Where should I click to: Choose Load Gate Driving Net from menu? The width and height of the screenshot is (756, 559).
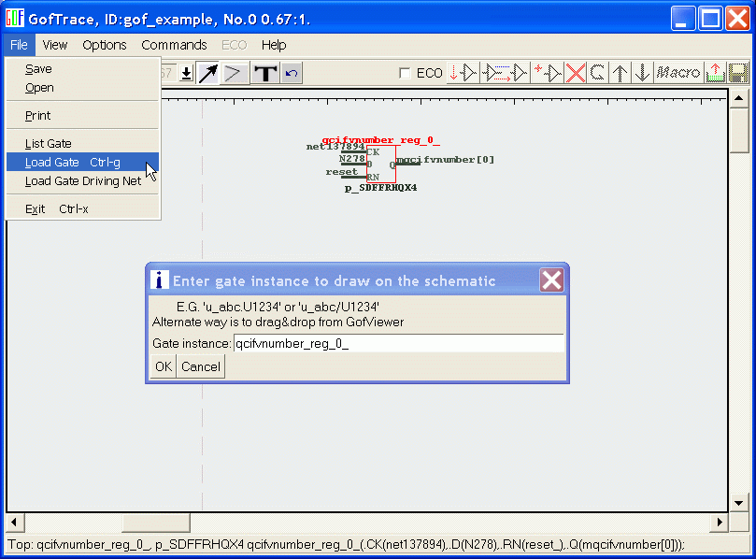[x=83, y=181]
